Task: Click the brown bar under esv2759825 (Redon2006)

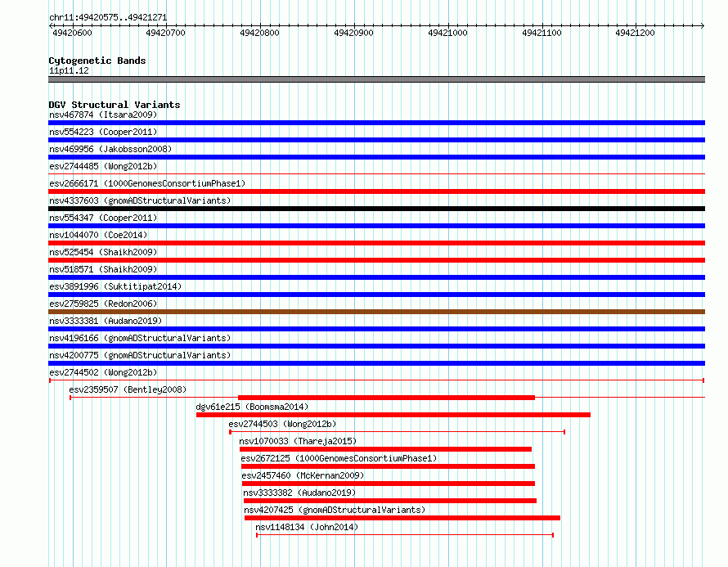Action: (376, 312)
